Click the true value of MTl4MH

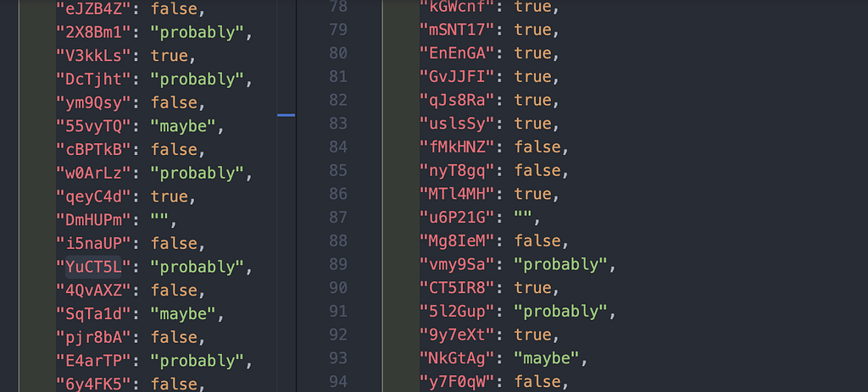[x=532, y=194]
